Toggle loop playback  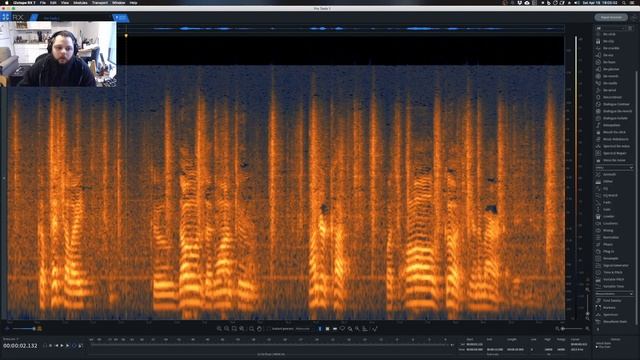tap(74, 346)
